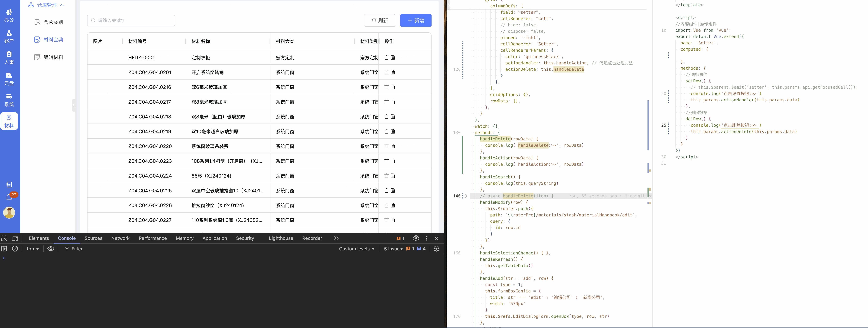Switch to the Memory tab in DevTools
The width and height of the screenshot is (868, 328).
tap(185, 238)
